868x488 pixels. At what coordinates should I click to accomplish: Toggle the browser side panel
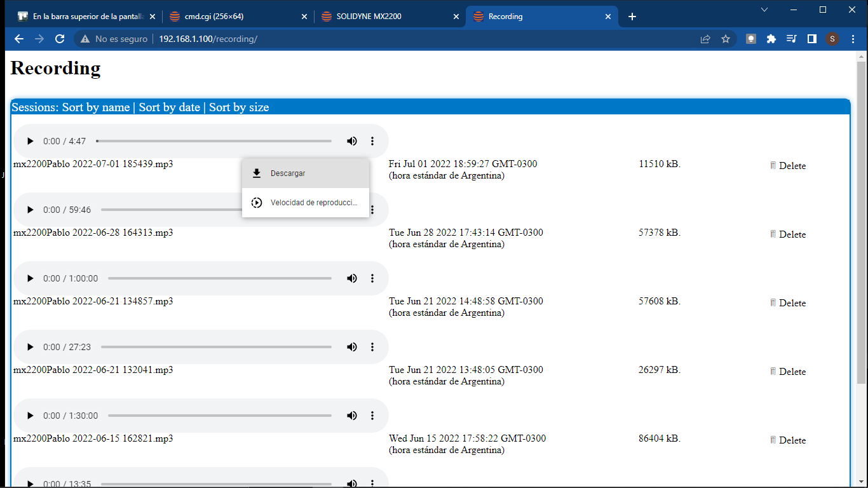pyautogui.click(x=811, y=39)
